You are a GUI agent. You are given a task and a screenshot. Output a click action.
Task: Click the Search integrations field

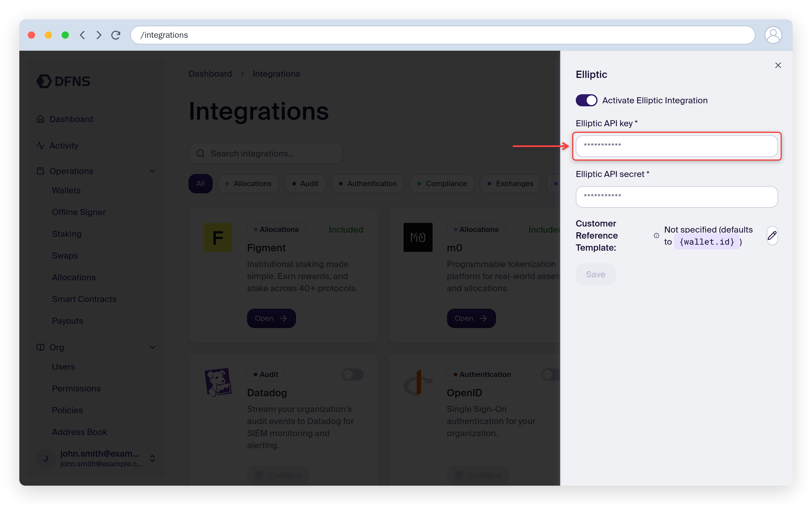(x=266, y=154)
